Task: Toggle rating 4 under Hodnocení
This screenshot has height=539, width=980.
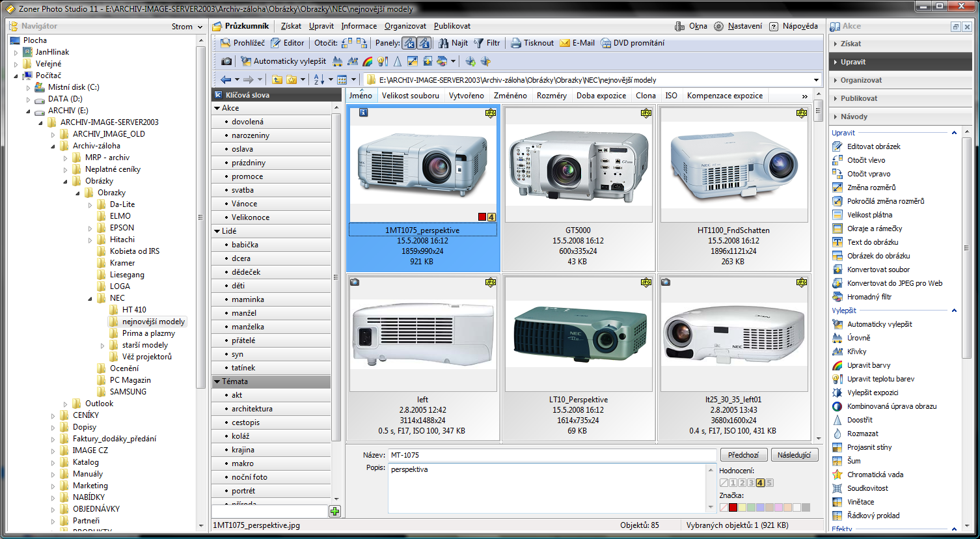Action: (x=760, y=483)
